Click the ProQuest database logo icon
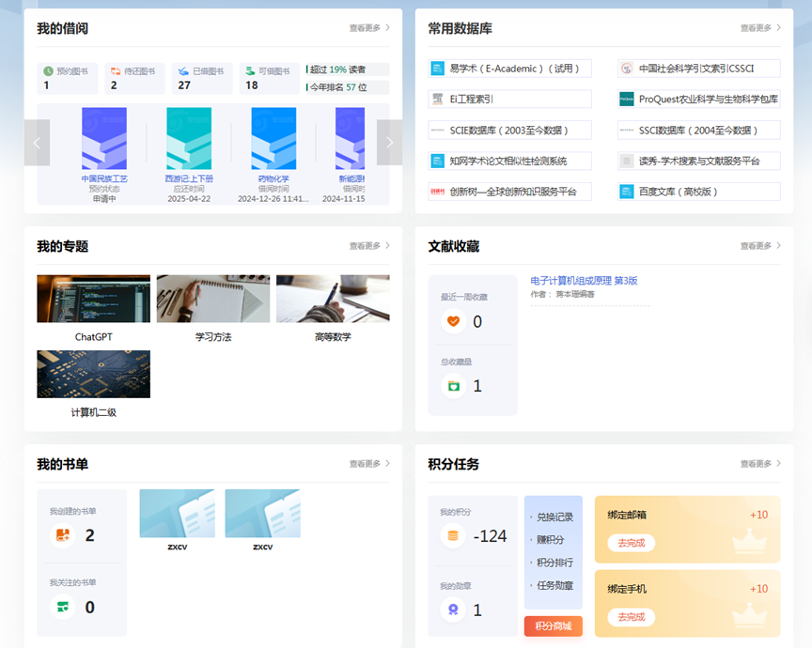 click(627, 99)
